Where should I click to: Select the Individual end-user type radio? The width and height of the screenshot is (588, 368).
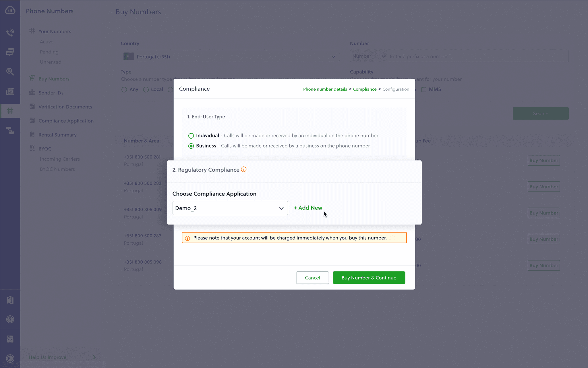[191, 136]
